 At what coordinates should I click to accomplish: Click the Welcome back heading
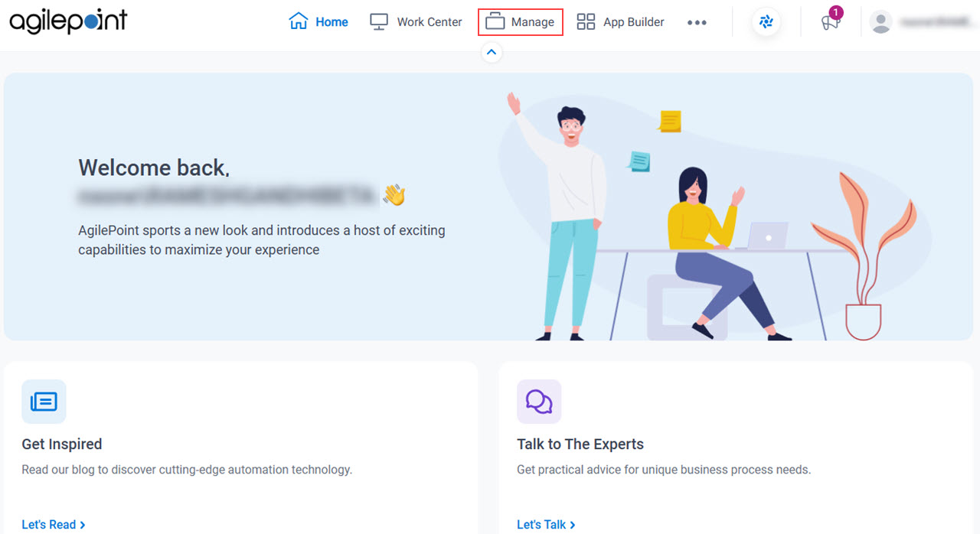(x=154, y=168)
